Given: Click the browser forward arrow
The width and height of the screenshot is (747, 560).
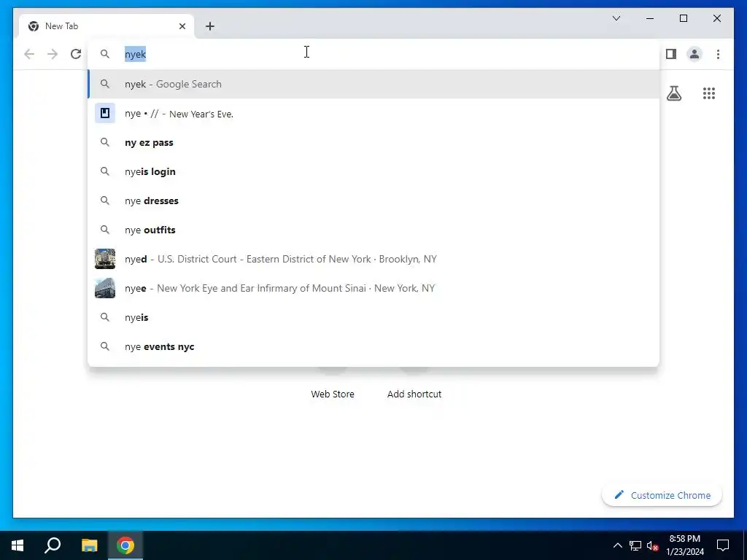Looking at the screenshot, I should coord(53,54).
